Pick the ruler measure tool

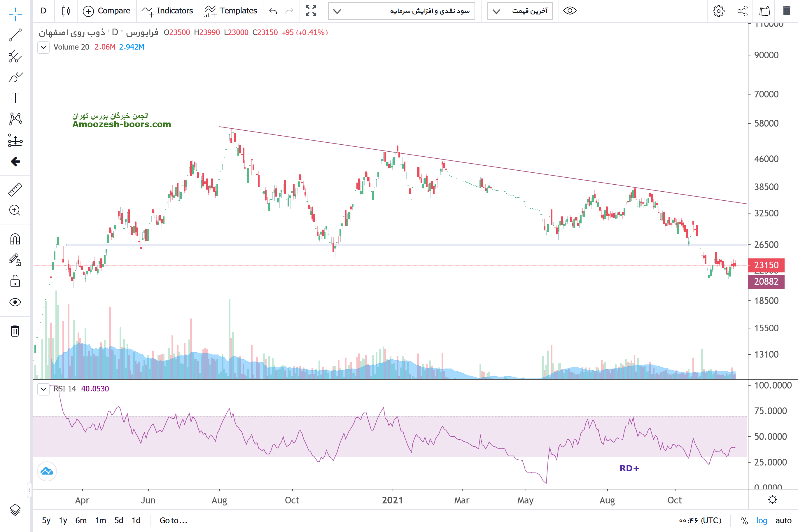(15, 190)
